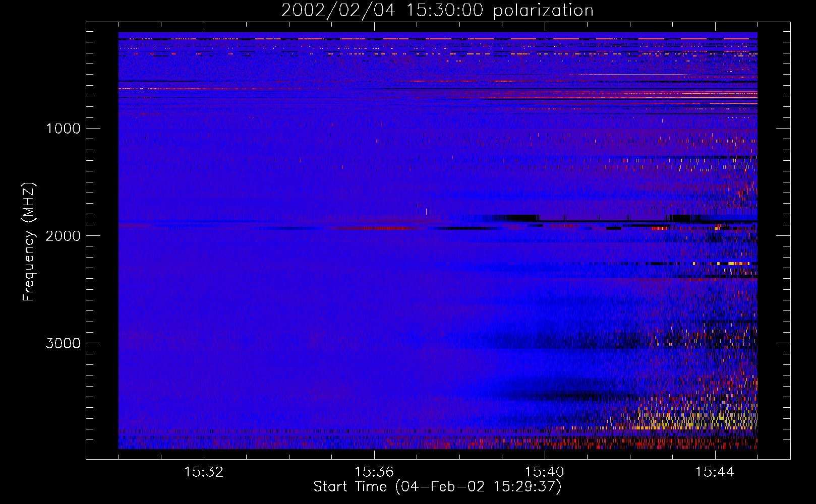The width and height of the screenshot is (816, 504).
Task: Click the plot title "2002/02/04 15:30:00 polarization"
Action: pyautogui.click(x=437, y=11)
